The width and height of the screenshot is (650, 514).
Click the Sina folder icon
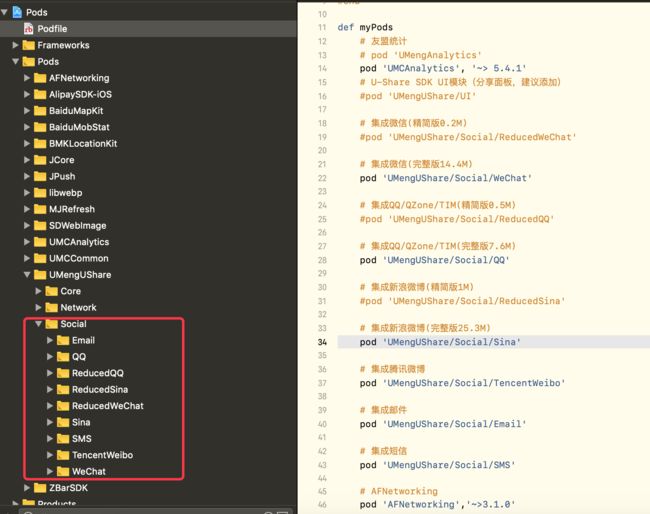[63, 422]
